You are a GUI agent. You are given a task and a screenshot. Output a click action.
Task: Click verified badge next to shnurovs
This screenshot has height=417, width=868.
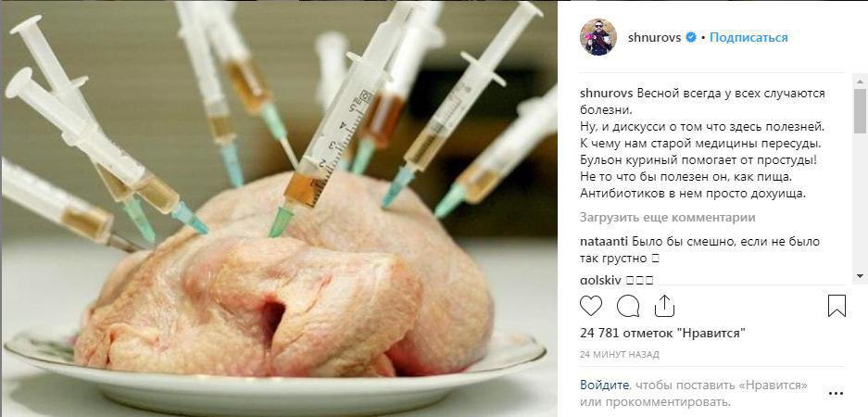(x=691, y=38)
